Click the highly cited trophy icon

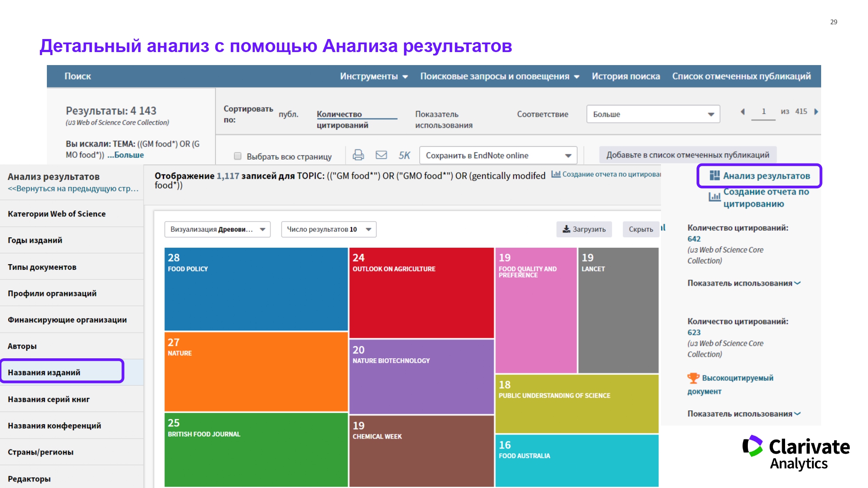pyautogui.click(x=693, y=378)
